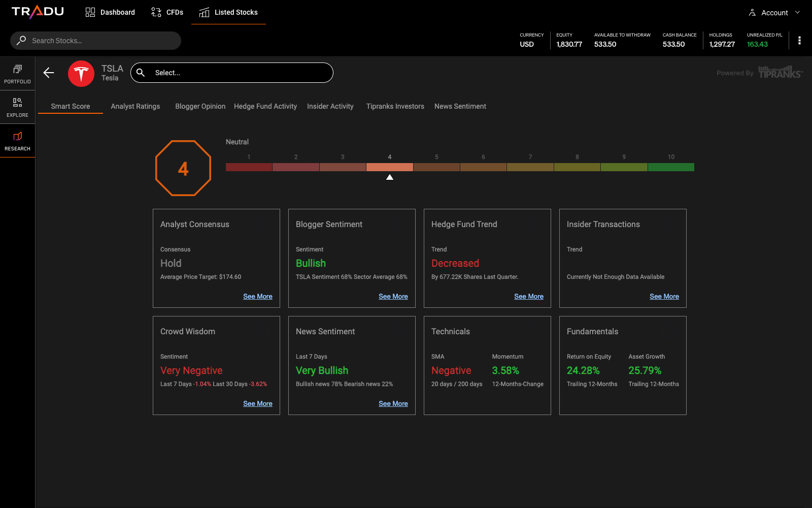Click the Account user icon
812x508 pixels.
(x=752, y=13)
